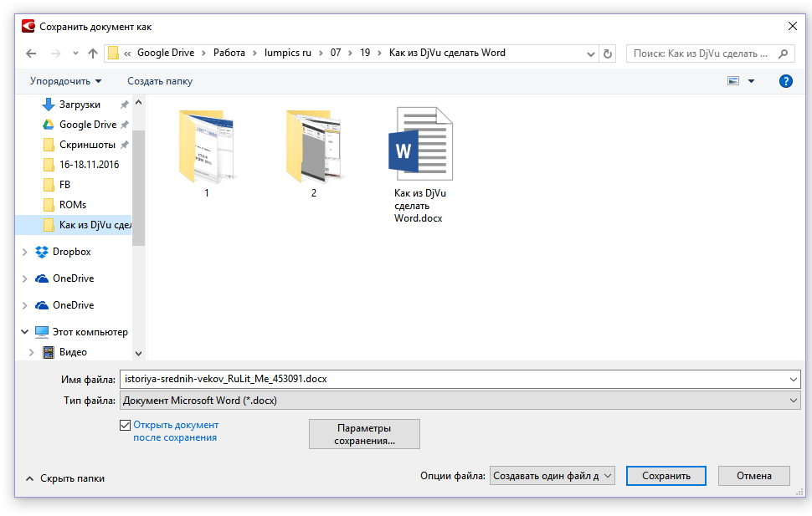The width and height of the screenshot is (812, 516).
Task: Click the Back navigation arrow
Action: pyautogui.click(x=31, y=54)
